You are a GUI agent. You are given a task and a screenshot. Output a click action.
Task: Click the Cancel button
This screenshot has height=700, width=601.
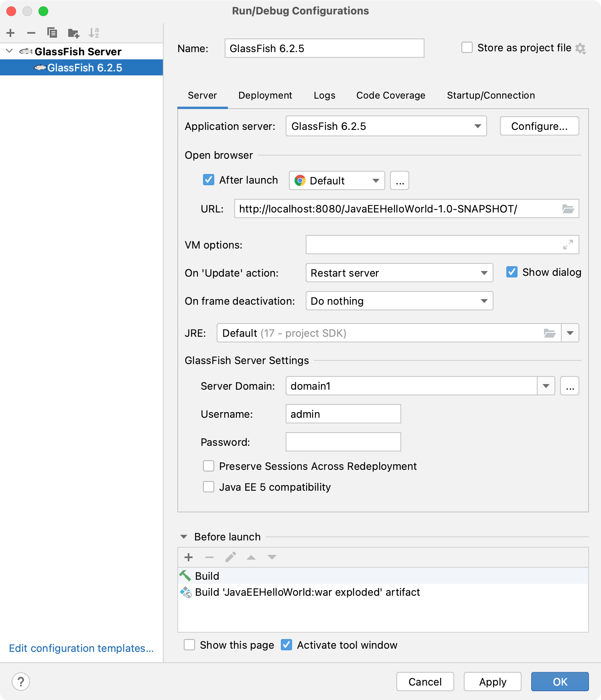coord(425,682)
